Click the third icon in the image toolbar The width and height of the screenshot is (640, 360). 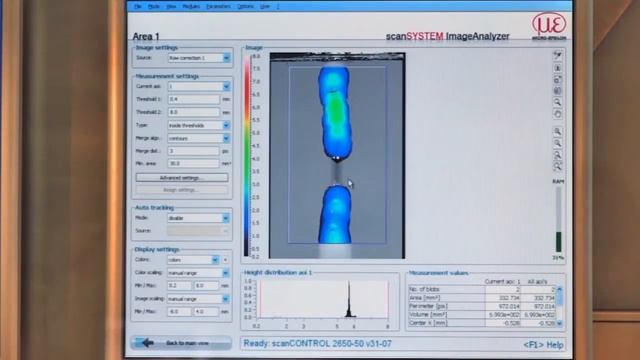[558, 80]
